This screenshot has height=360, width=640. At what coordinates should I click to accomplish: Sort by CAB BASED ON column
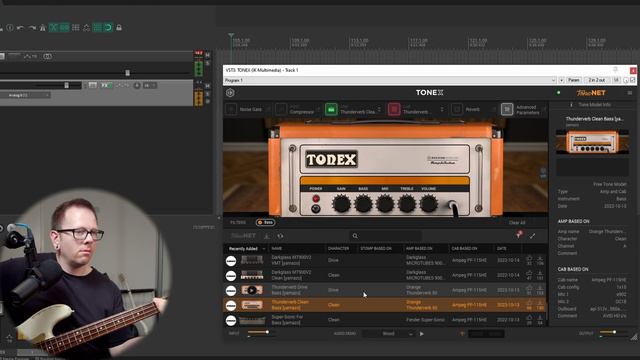click(464, 248)
